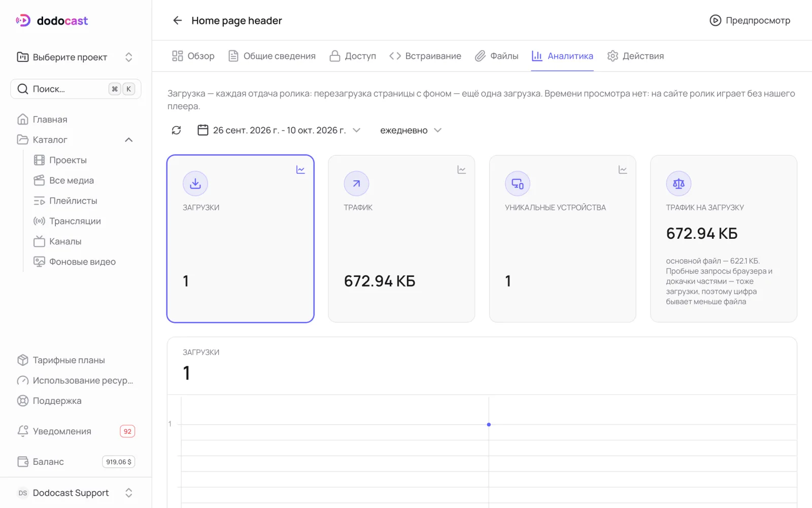Open Предпросмотр preview button

coord(750,20)
